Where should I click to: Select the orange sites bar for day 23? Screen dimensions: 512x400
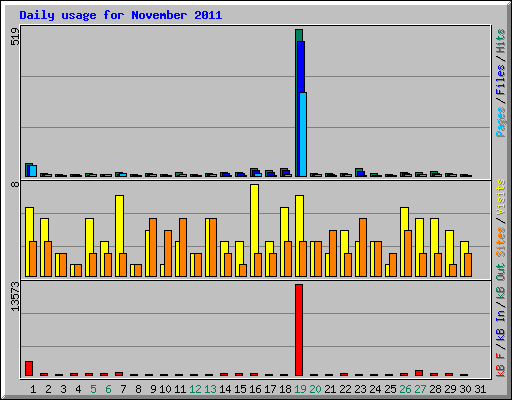click(363, 247)
